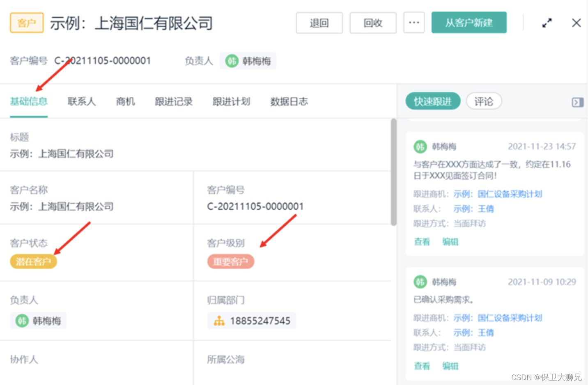Close the customer detail dialog
588x385 pixels.
(577, 23)
